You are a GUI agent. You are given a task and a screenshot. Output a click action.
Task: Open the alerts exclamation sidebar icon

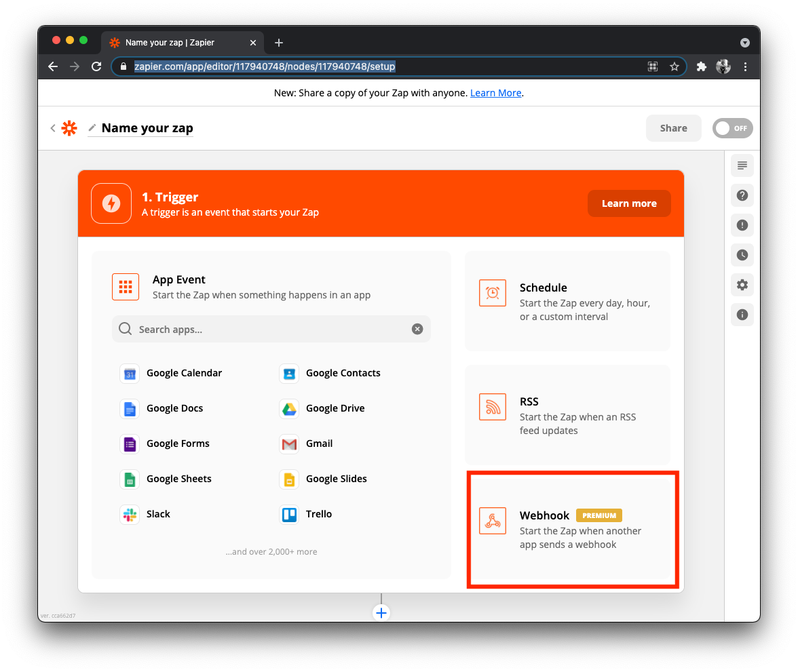tap(742, 225)
